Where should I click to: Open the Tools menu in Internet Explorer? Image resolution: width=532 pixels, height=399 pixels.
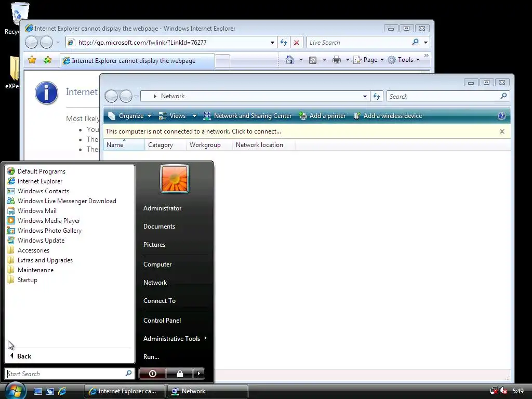(x=404, y=60)
